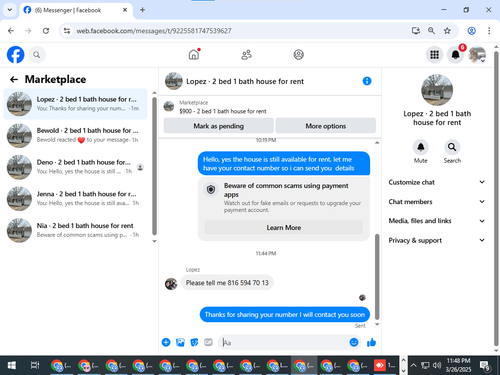Open the Windows Start menu
The height and width of the screenshot is (375, 500).
point(12,365)
